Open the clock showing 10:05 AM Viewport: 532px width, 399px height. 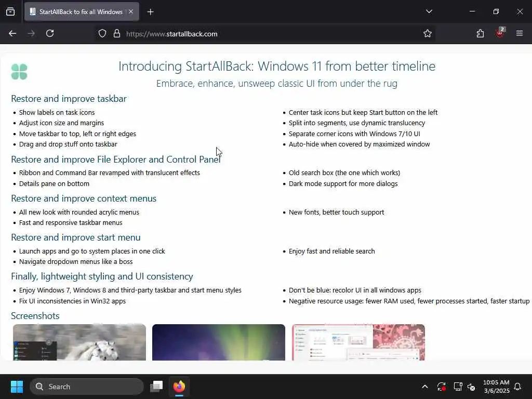coord(496,387)
